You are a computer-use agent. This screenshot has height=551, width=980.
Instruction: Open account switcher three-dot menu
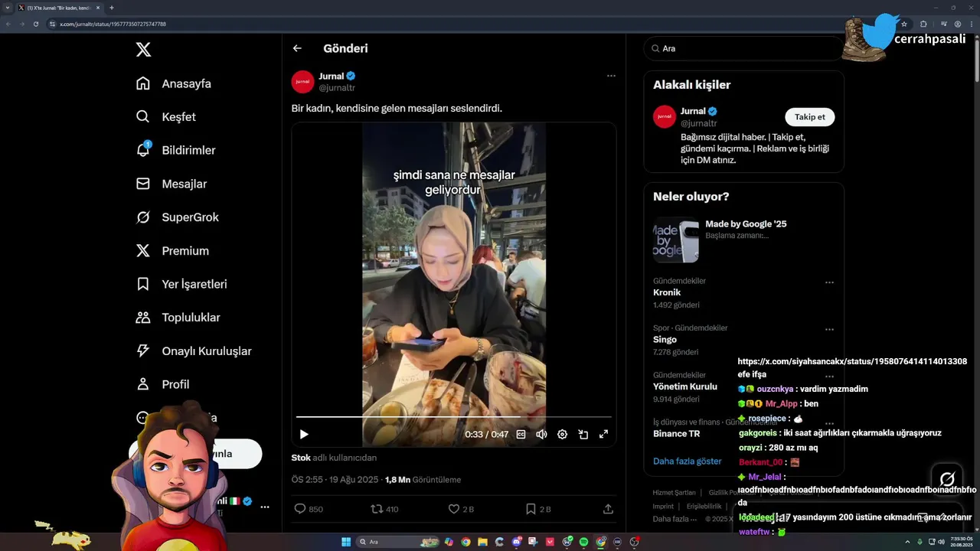coord(264,507)
